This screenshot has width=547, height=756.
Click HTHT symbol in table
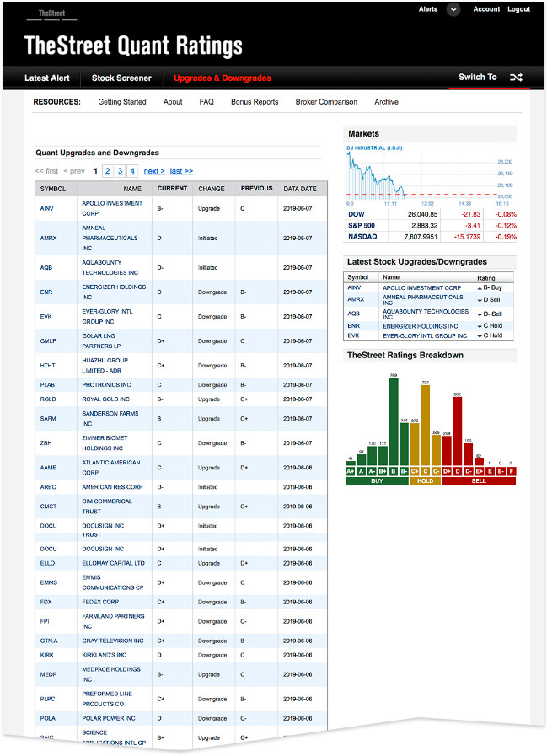pyautogui.click(x=48, y=366)
